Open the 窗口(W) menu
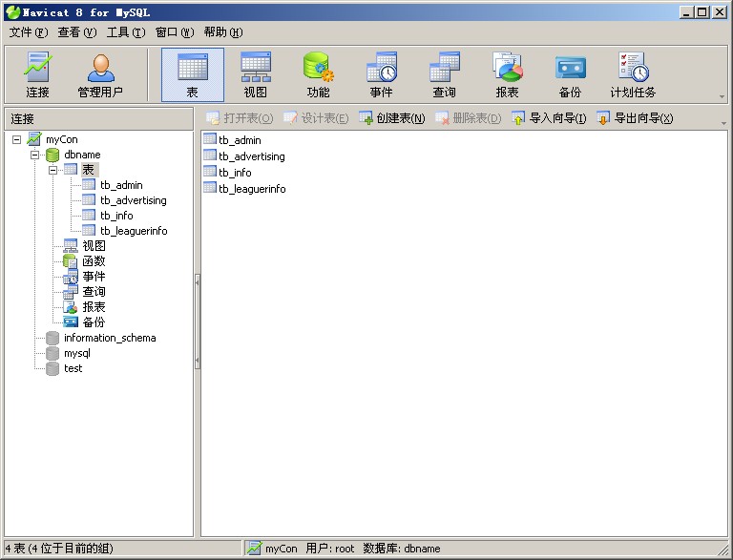The height and width of the screenshot is (560, 733). (175, 32)
